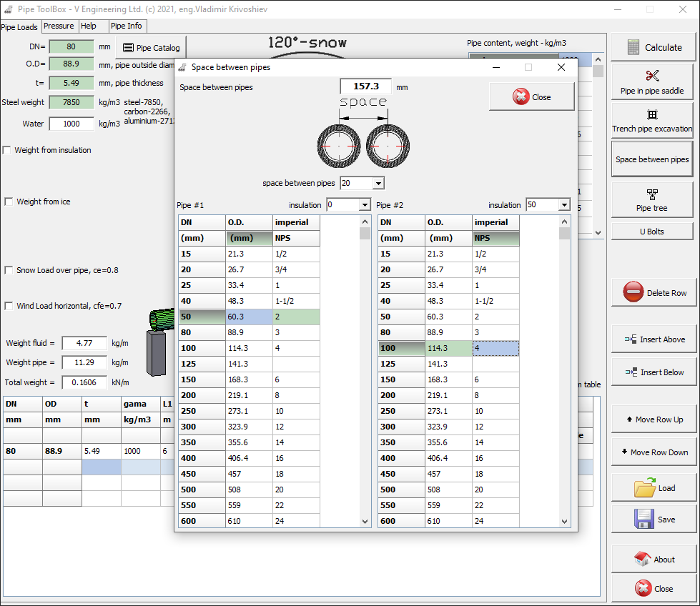Enable Weight from insulation checkbox
This screenshot has width=700, height=606.
click(7, 150)
